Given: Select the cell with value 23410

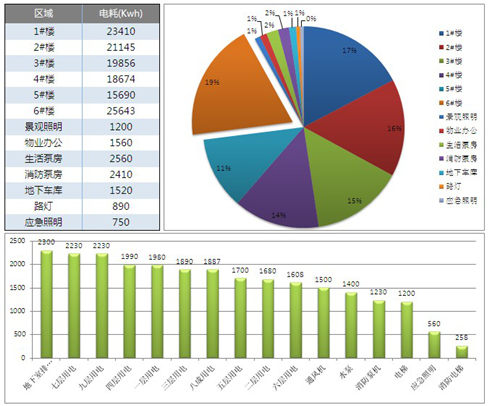Looking at the screenshot, I should pos(121,31).
